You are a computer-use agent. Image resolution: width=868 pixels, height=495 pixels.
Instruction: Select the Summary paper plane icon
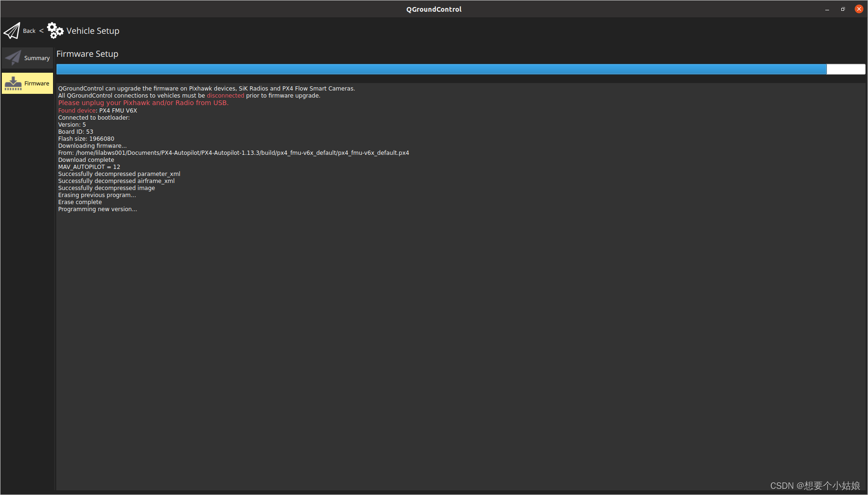(12, 57)
